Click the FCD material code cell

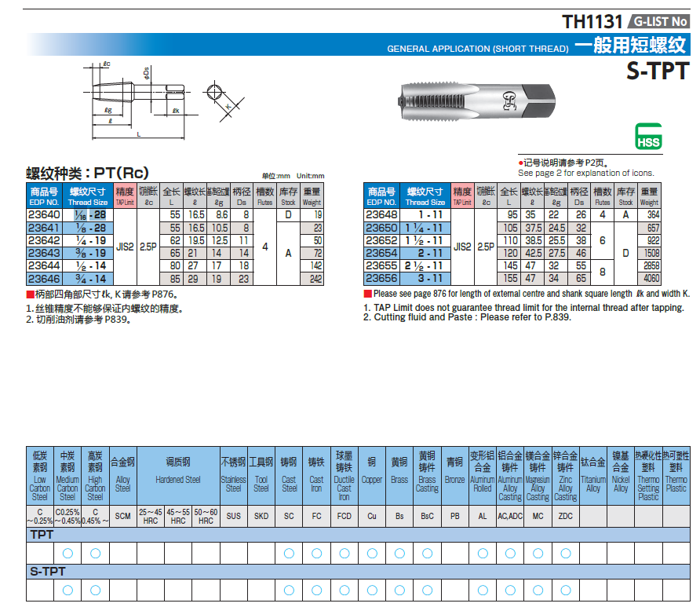pyautogui.click(x=345, y=517)
